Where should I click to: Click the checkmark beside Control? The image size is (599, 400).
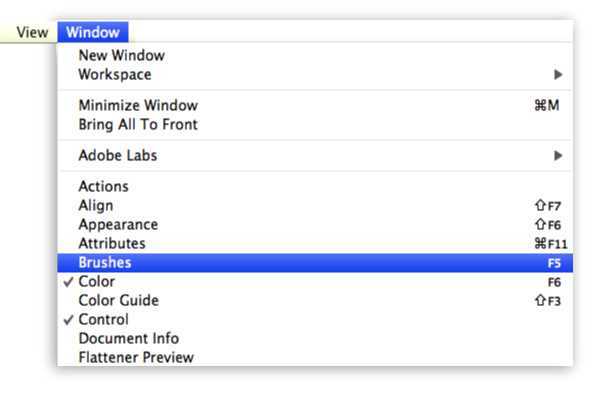68,320
